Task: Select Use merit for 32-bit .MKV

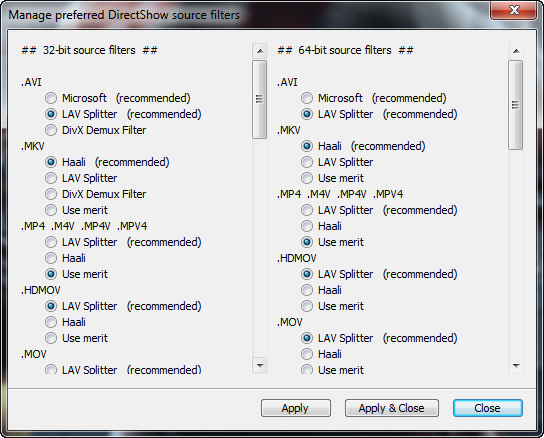Action: tap(51, 210)
